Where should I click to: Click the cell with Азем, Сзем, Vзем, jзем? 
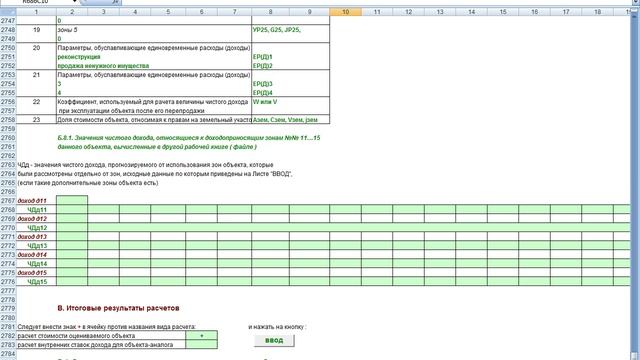[x=291, y=120]
